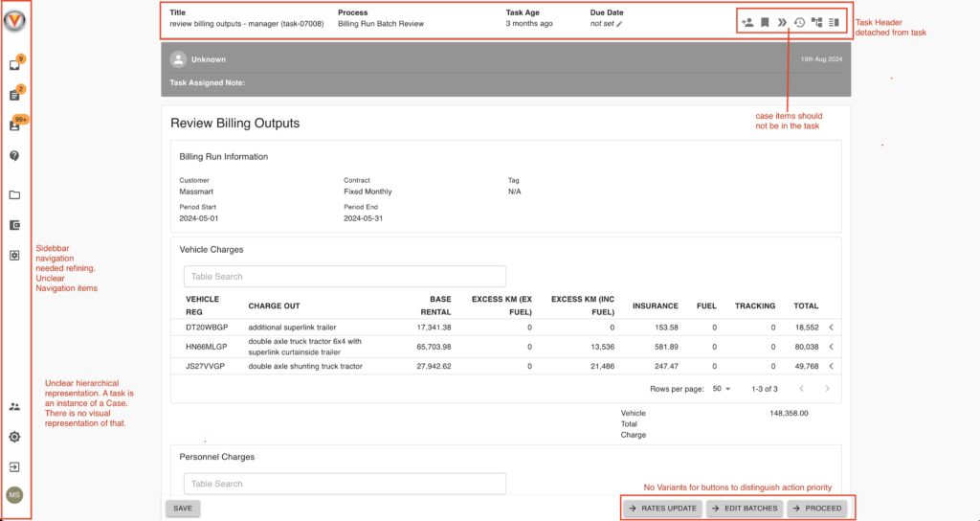Open task history clock icon

click(x=799, y=22)
